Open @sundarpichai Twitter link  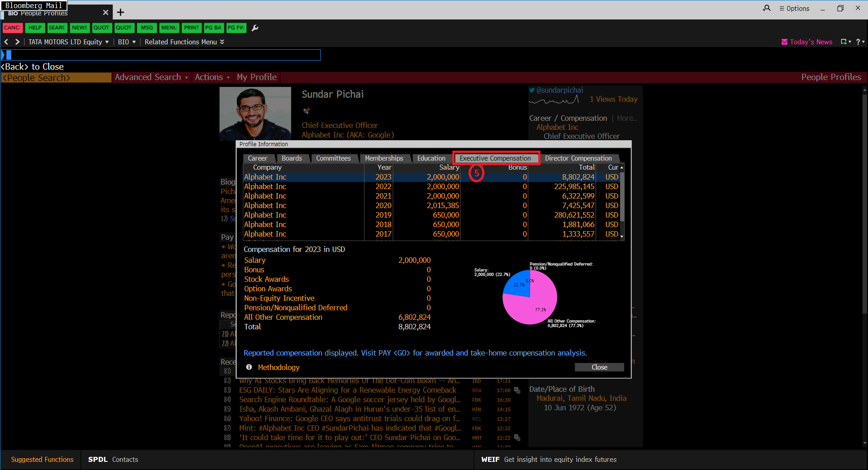click(x=560, y=90)
